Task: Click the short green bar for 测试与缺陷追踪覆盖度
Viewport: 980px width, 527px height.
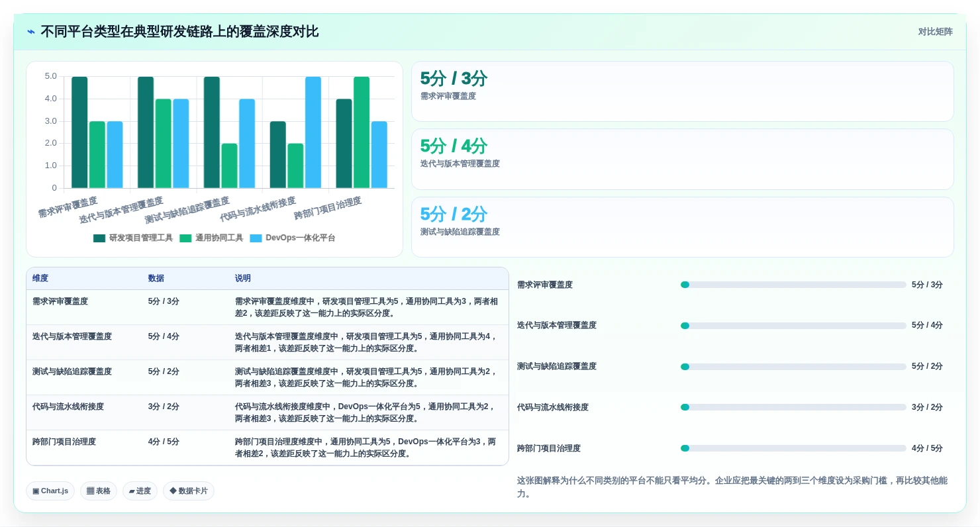Action: (229, 166)
